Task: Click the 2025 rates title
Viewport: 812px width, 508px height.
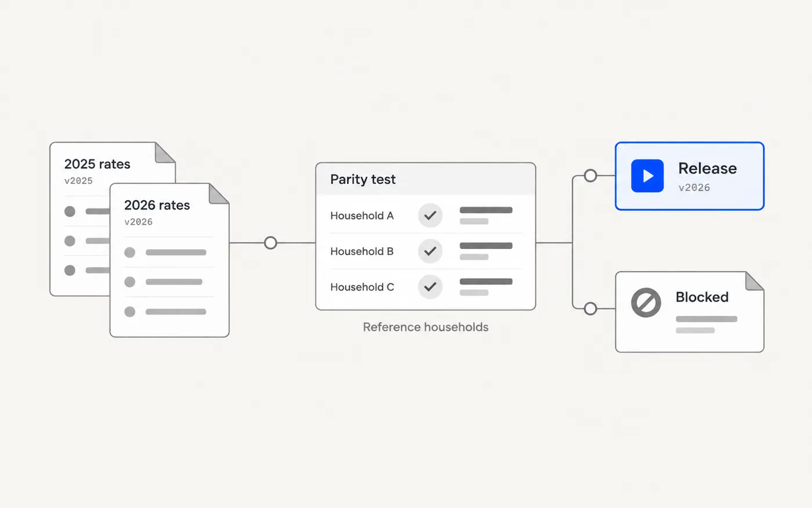Action: pyautogui.click(x=97, y=164)
